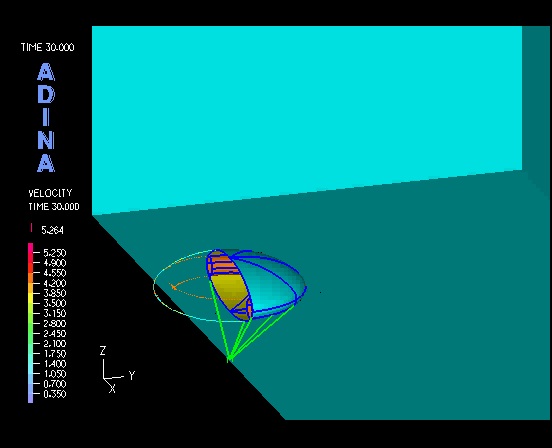Screen dimensions: 552x448
Task: Click the ADINA logo letter A at top
Action: tap(46, 72)
